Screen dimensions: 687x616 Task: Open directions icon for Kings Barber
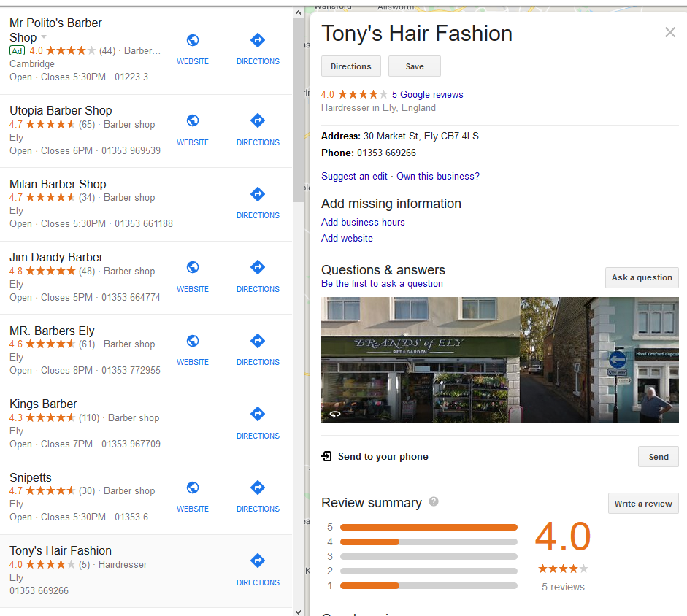click(257, 415)
